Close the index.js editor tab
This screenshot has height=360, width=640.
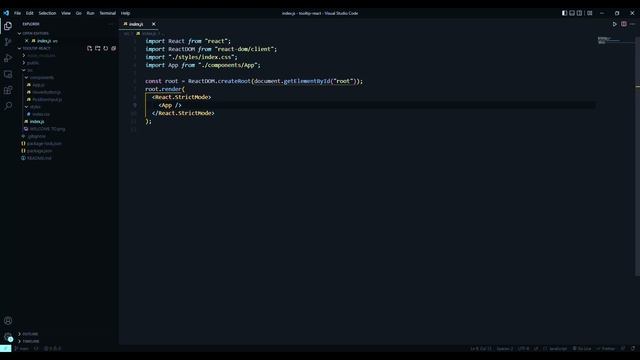(153, 24)
